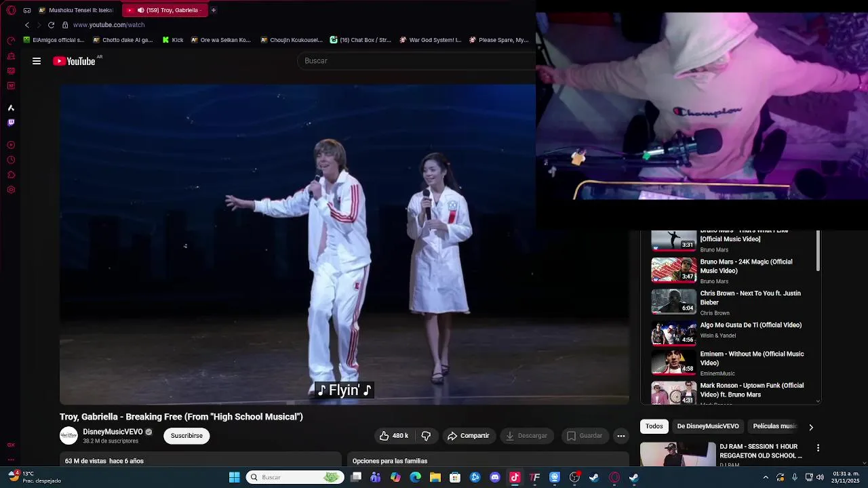
Task: Like the Breaking Free video
Action: pos(394,436)
